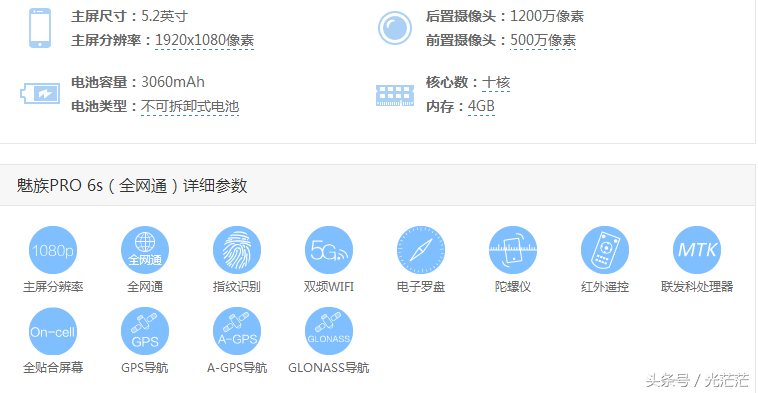Open the 不可拆卸式电池 battery type link

click(190, 106)
